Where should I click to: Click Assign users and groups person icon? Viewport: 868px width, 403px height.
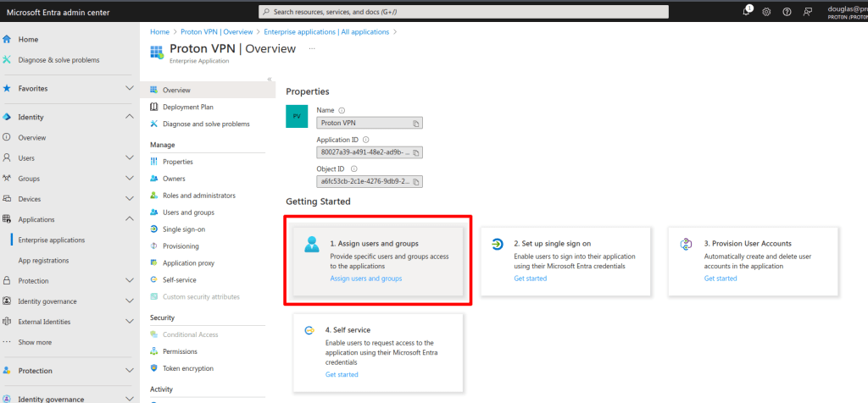click(x=312, y=245)
